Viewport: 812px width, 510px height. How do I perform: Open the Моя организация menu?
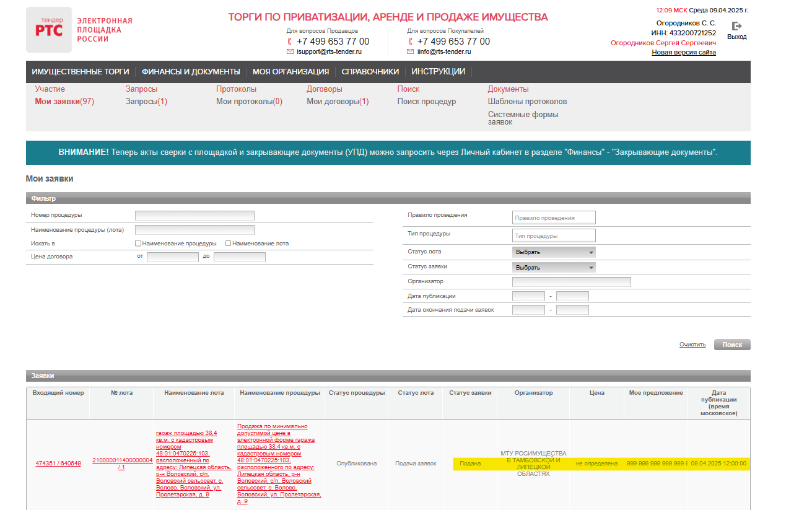pyautogui.click(x=290, y=71)
